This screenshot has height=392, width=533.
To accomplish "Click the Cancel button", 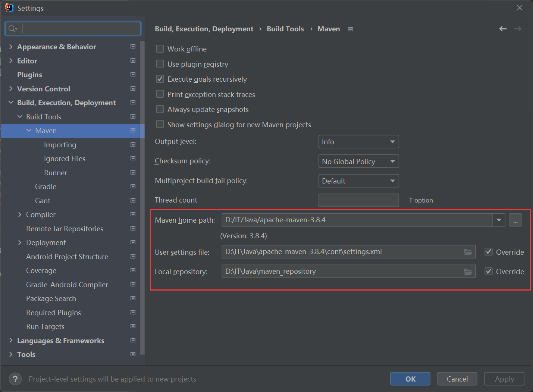I will pyautogui.click(x=457, y=379).
